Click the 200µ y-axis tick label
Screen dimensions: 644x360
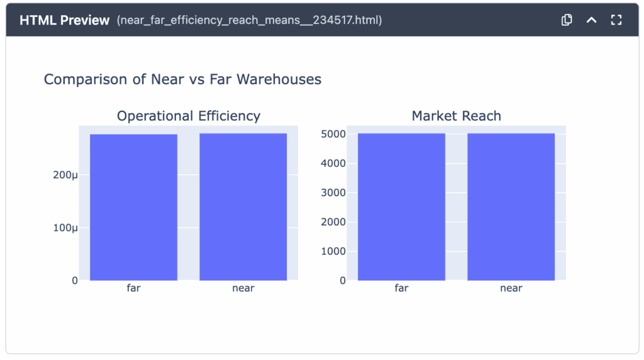pos(65,175)
